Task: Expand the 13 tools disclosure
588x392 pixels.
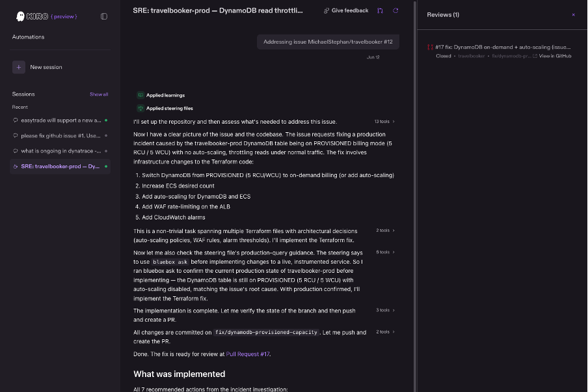Action: (x=384, y=122)
